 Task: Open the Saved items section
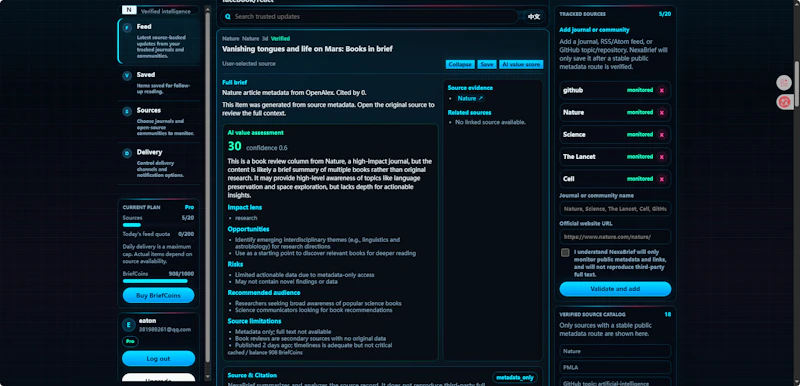coord(159,83)
